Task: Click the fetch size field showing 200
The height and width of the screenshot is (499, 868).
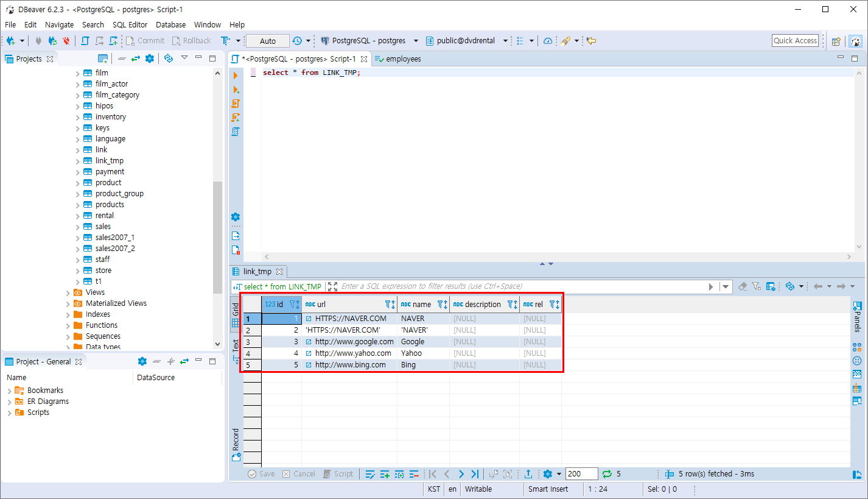Action: click(581, 474)
